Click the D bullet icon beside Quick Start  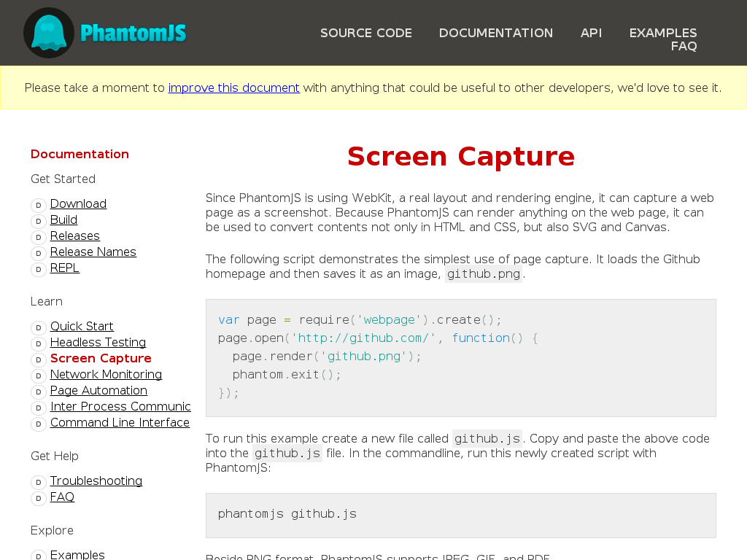39,327
